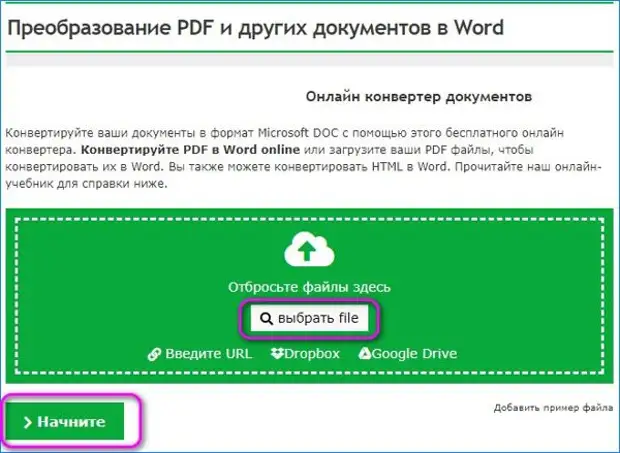This screenshot has width=620, height=453.
Task: Click the "Онлайн конвертер документов" subheading
Action: pyautogui.click(x=415, y=98)
